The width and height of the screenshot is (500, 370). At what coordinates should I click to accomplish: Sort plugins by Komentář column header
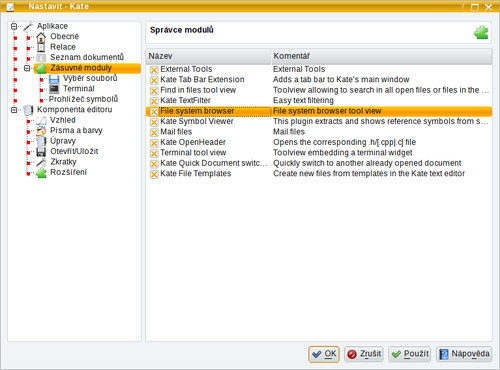click(x=382, y=56)
